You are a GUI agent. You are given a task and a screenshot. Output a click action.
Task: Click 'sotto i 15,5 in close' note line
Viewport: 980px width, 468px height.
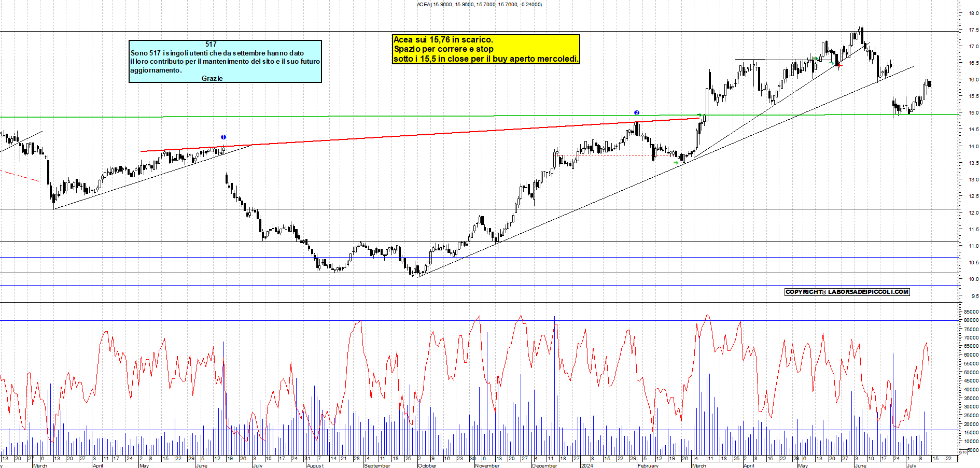coord(486,59)
